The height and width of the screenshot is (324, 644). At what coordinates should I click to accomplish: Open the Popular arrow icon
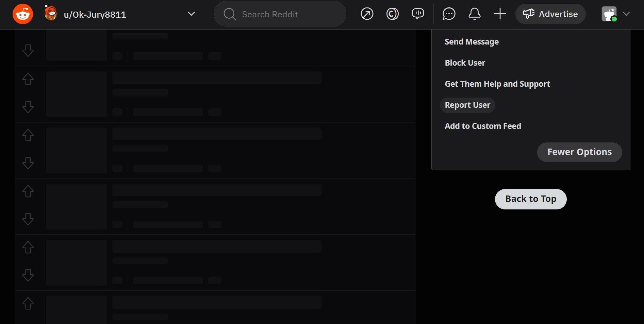pyautogui.click(x=367, y=14)
